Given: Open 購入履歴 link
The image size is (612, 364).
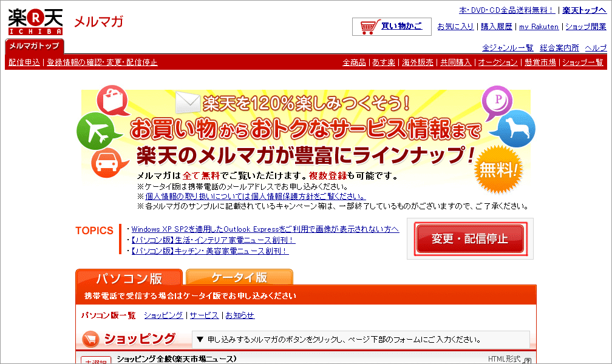Looking at the screenshot, I should (496, 27).
